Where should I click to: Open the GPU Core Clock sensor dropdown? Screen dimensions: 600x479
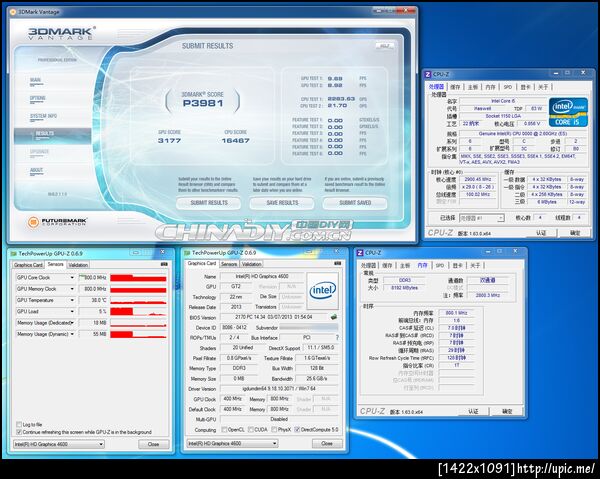pyautogui.click(x=72, y=278)
